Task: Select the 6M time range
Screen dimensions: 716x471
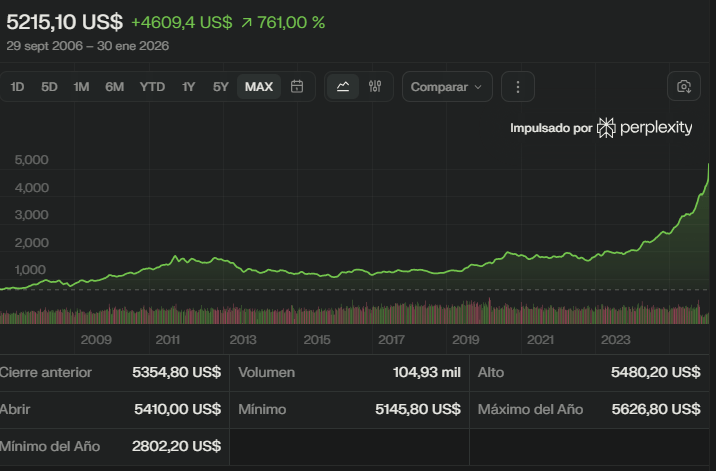Action: pos(115,87)
